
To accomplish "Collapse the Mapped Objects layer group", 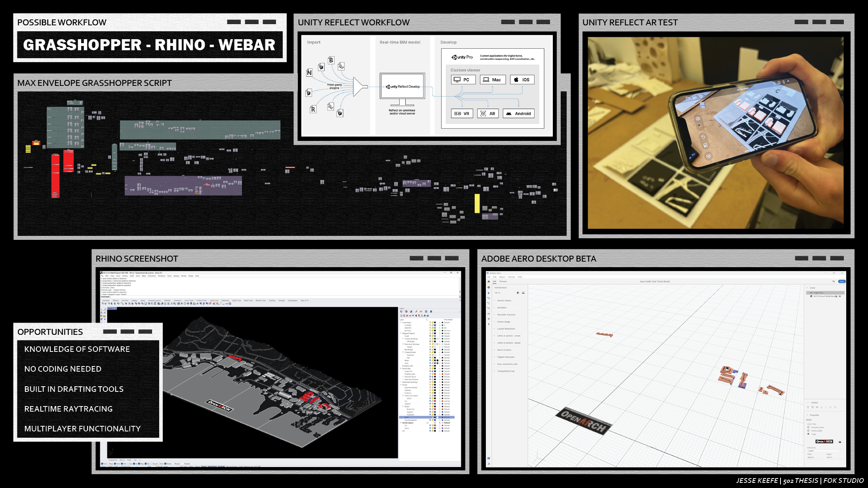I will 401,333.
